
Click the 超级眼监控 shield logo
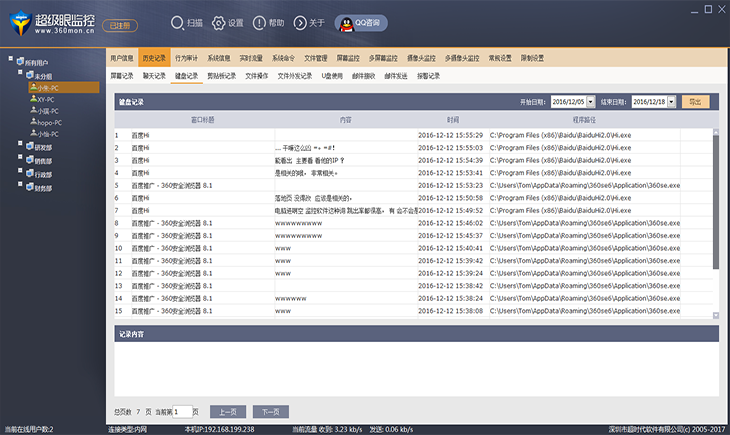coord(17,22)
